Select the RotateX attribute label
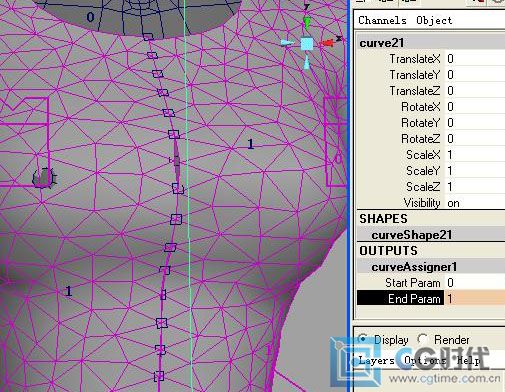 421,107
